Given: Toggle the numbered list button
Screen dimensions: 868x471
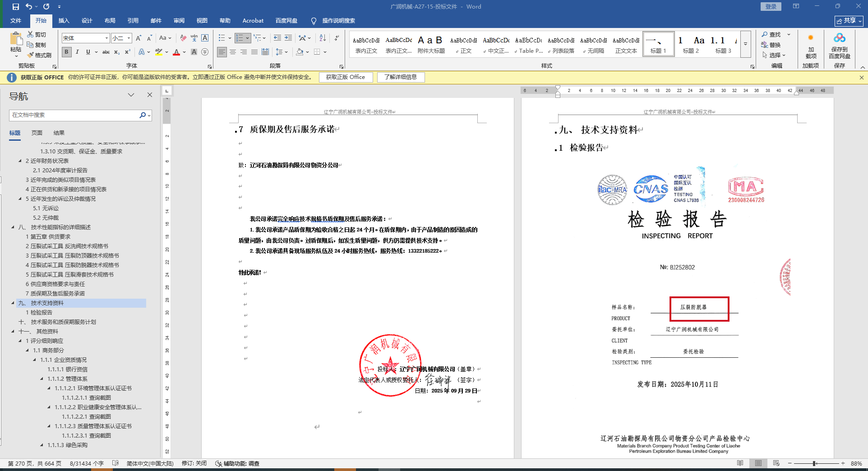Looking at the screenshot, I should [x=240, y=38].
